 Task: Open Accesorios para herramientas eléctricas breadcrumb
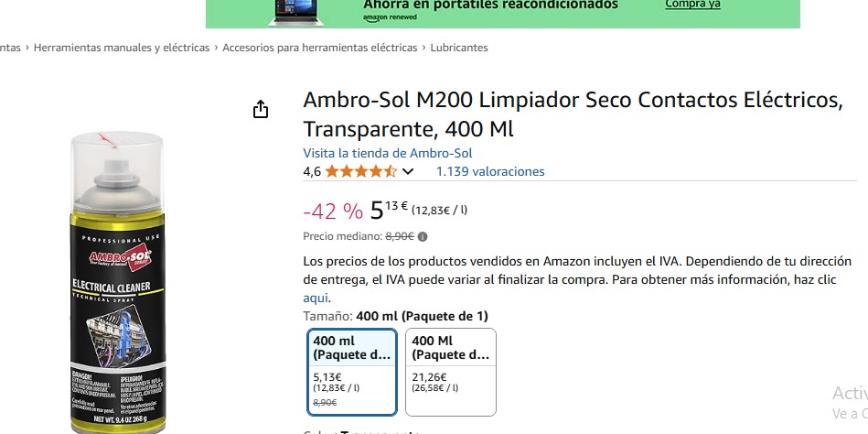coord(320,48)
